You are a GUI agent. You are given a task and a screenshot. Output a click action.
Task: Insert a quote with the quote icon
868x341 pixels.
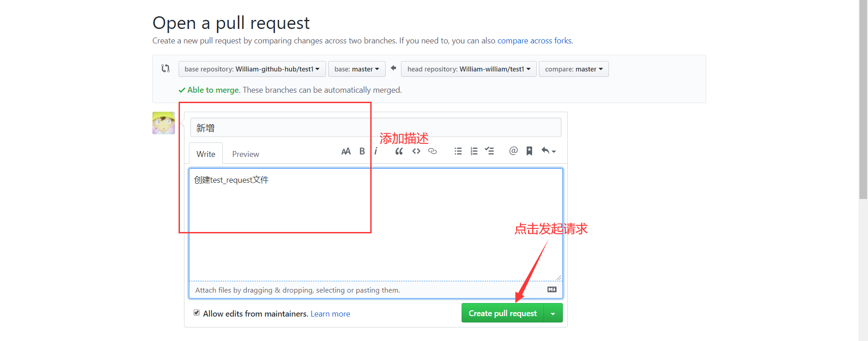coord(399,151)
